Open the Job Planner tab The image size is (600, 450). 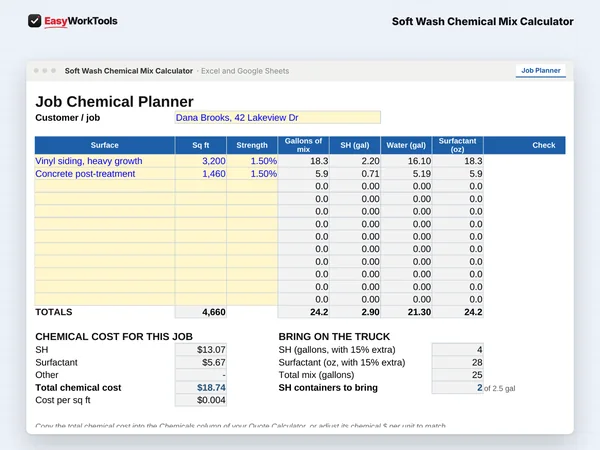coord(540,71)
